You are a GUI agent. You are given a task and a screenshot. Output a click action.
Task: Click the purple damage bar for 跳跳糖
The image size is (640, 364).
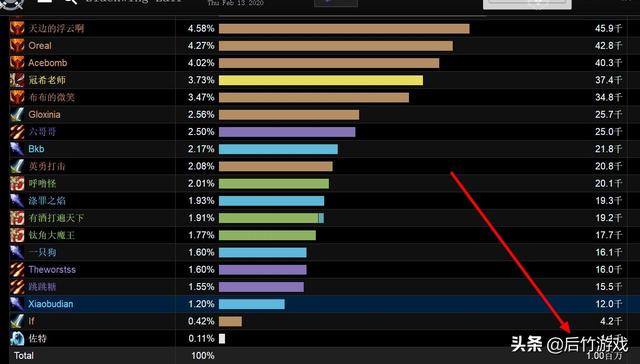point(261,287)
